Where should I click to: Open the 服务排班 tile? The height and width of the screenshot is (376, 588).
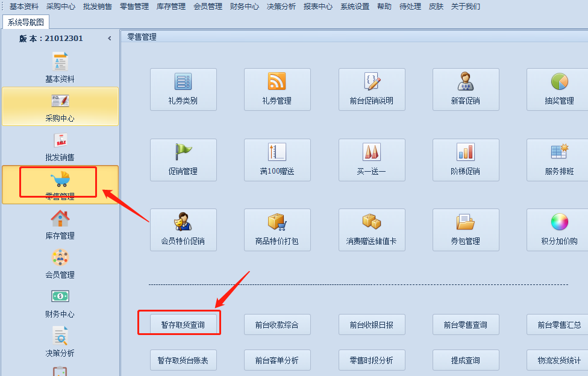coord(558,160)
